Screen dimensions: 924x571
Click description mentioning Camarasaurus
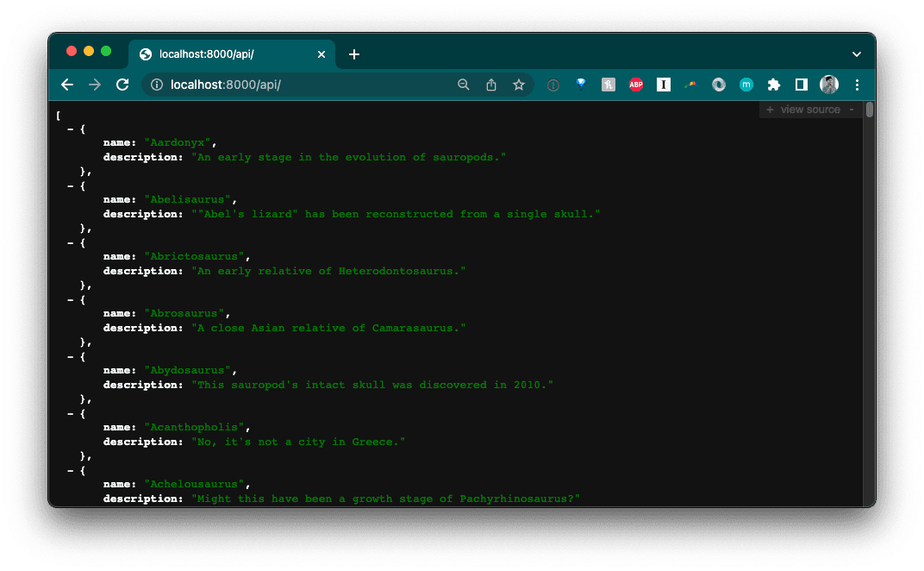(x=328, y=328)
